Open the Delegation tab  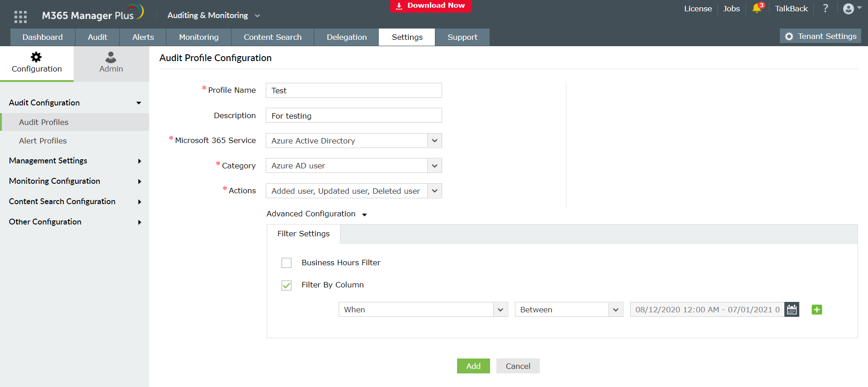[347, 37]
